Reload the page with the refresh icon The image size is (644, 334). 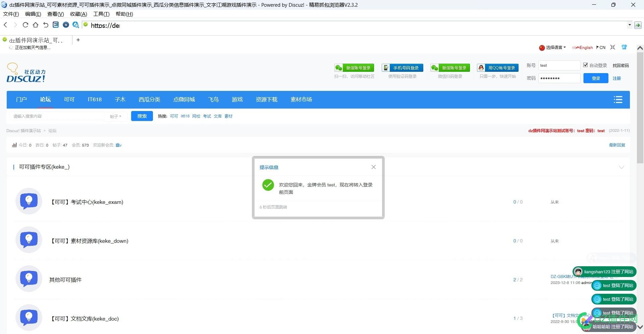click(25, 25)
